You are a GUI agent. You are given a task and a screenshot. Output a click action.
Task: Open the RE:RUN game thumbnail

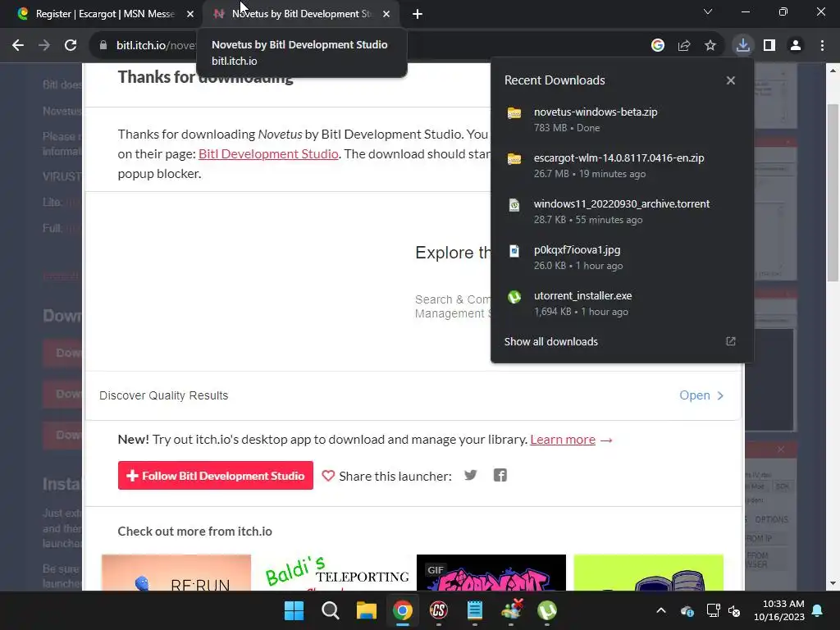(176, 572)
